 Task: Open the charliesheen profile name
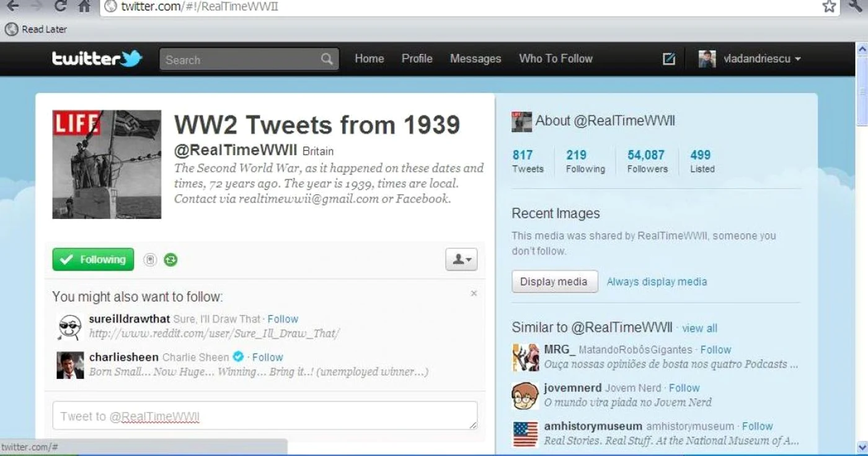[x=124, y=357]
